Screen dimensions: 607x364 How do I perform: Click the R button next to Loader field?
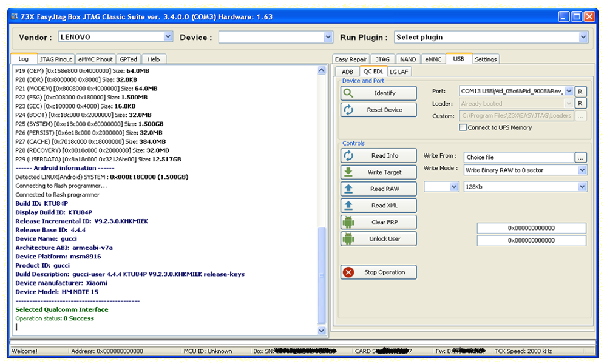pos(580,103)
